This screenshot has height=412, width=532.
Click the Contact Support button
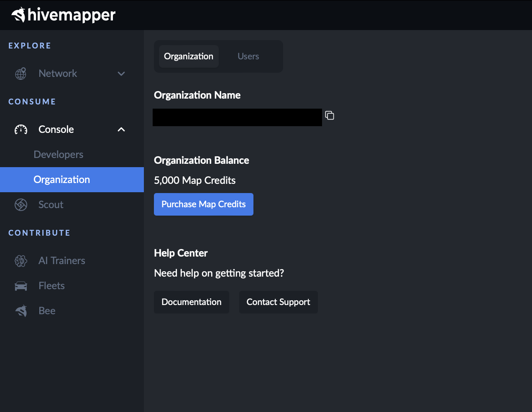pos(278,302)
